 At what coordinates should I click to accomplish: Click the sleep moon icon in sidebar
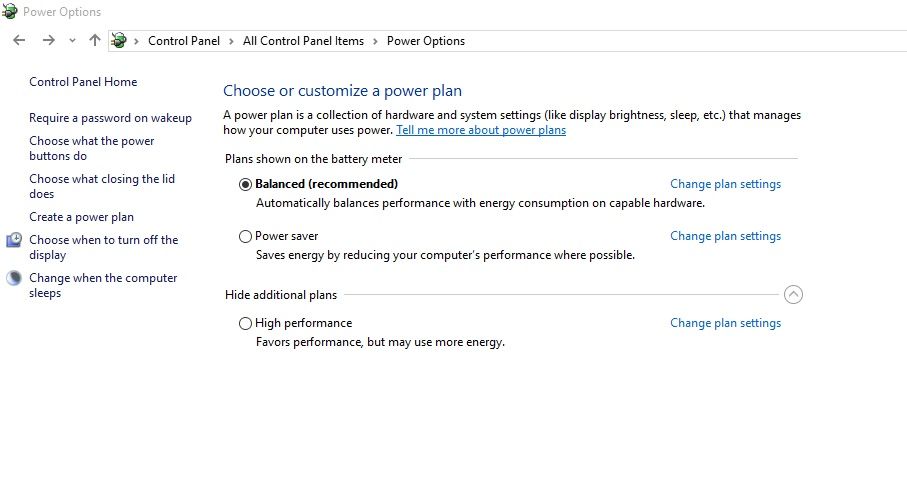coord(14,279)
